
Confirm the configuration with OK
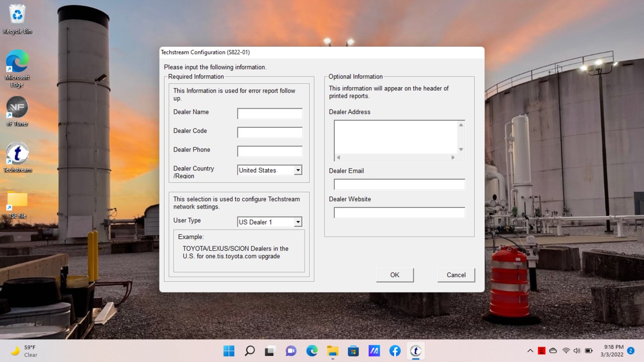click(x=395, y=275)
